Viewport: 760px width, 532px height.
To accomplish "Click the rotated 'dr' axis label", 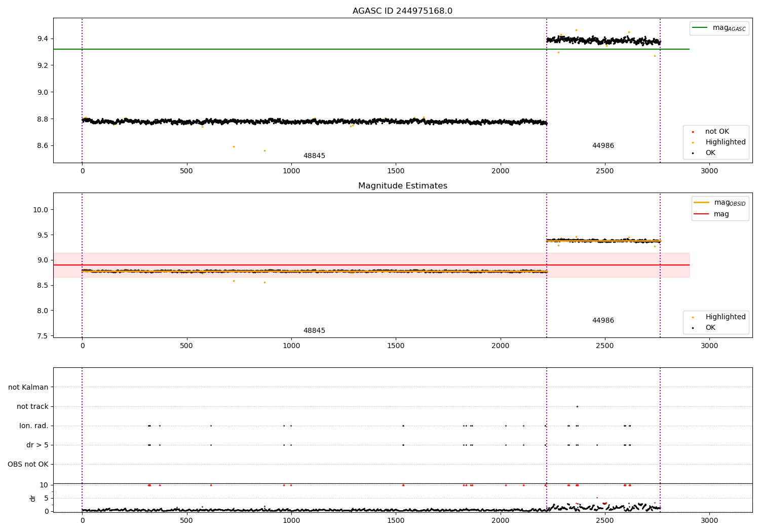I will (33, 498).
